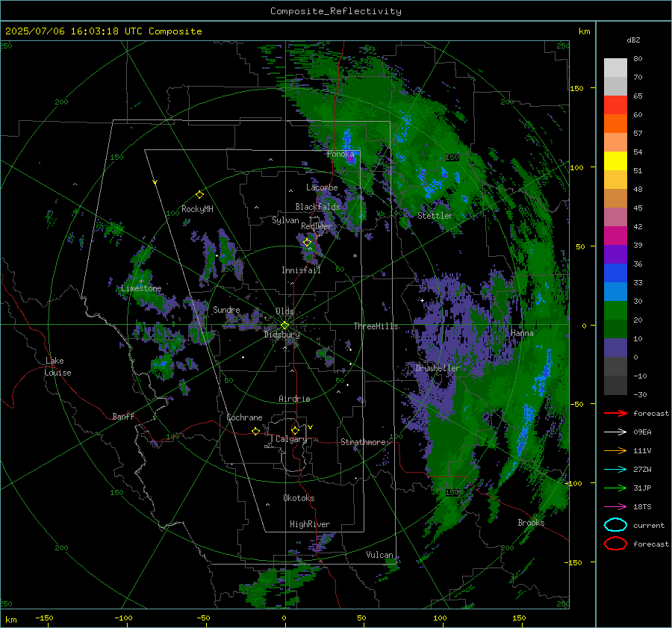
Task: Click the Stettler town label
Action: (435, 216)
